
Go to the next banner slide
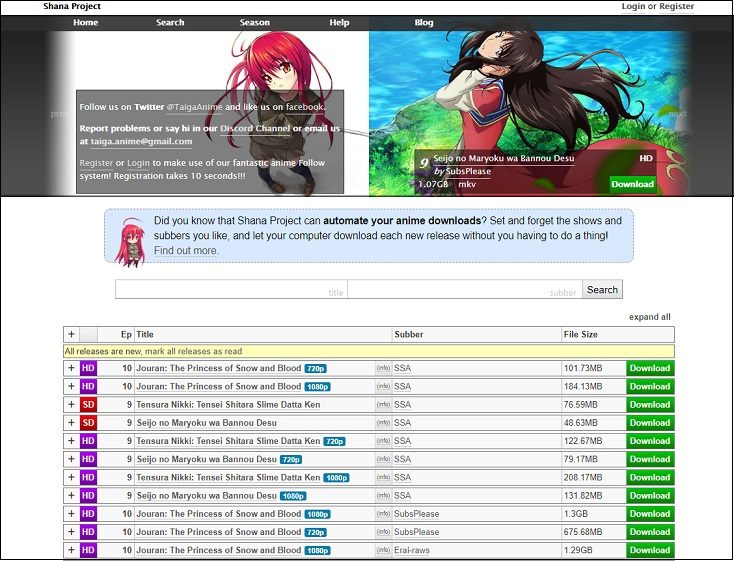click(x=677, y=114)
